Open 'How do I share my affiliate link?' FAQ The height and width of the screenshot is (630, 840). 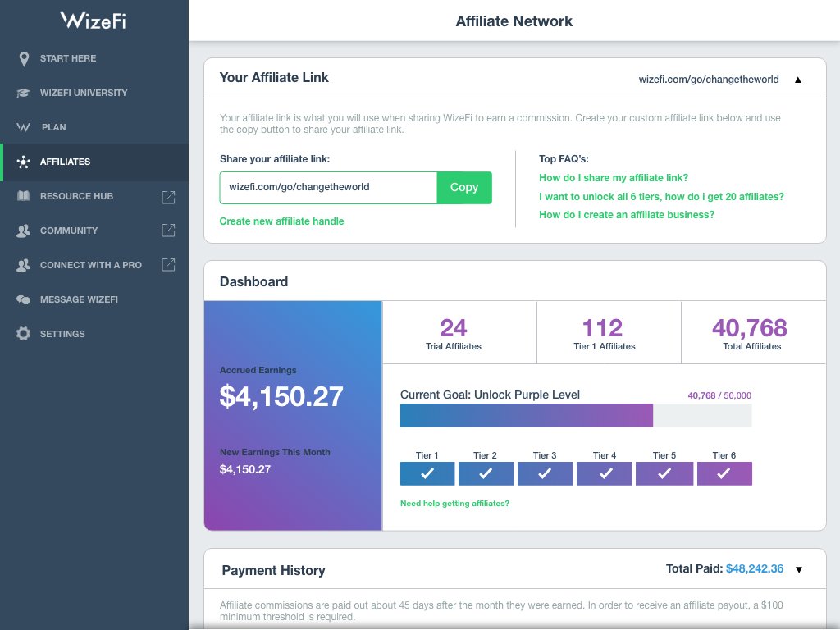tap(614, 178)
